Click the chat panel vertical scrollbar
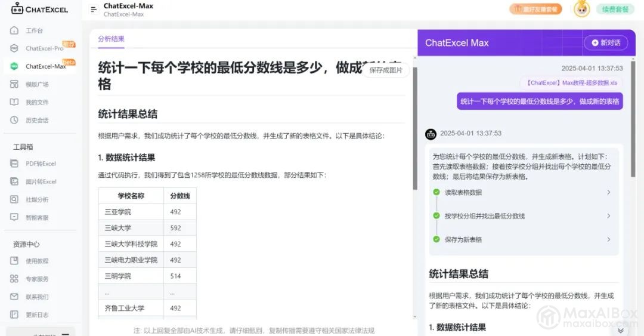 pos(633,119)
